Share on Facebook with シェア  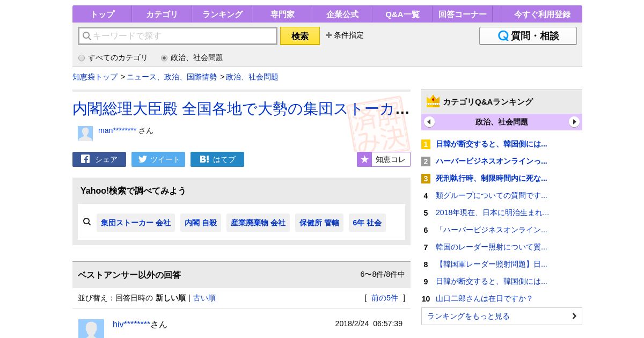coord(99,159)
